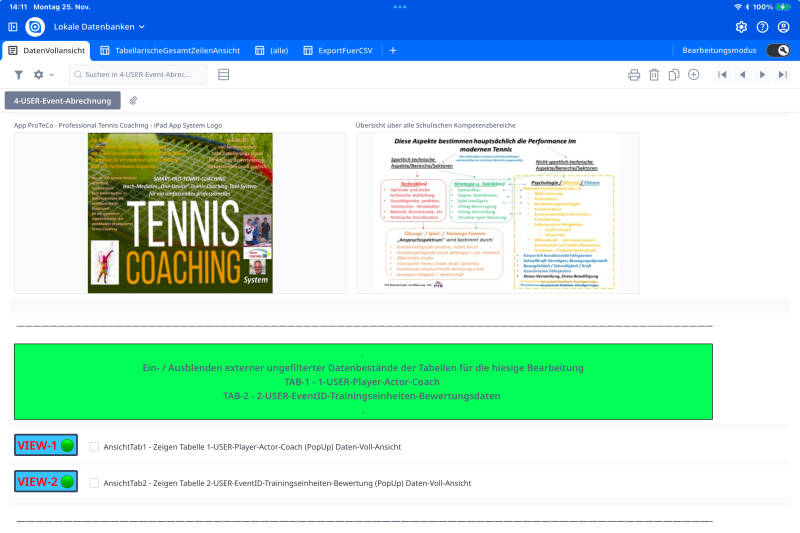Open the Tennis Coaching logo image

(x=180, y=213)
